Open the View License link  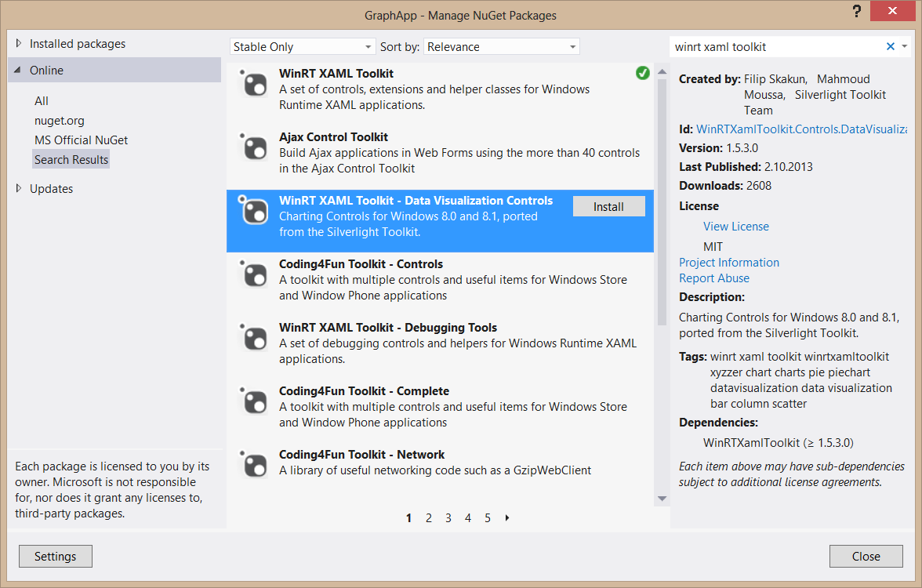(735, 227)
